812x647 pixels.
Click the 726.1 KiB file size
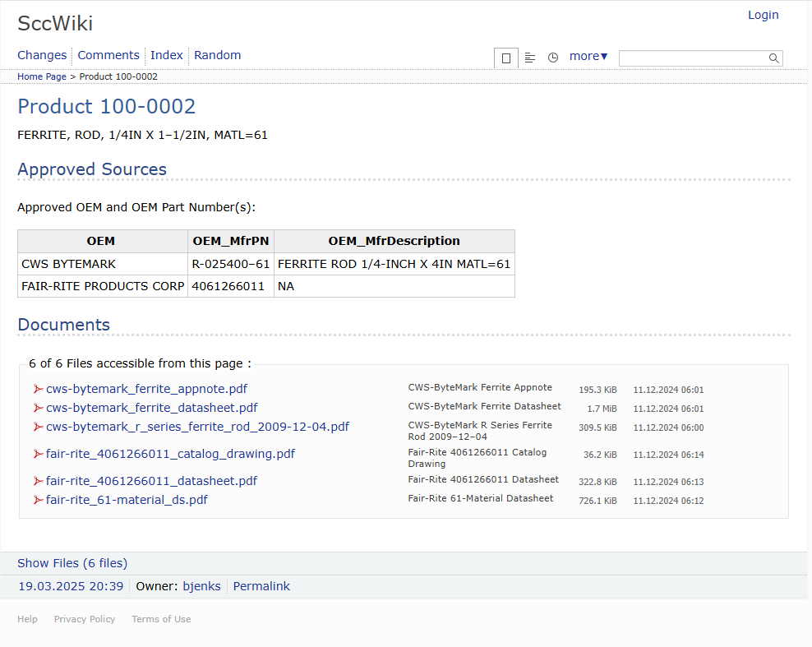click(597, 501)
